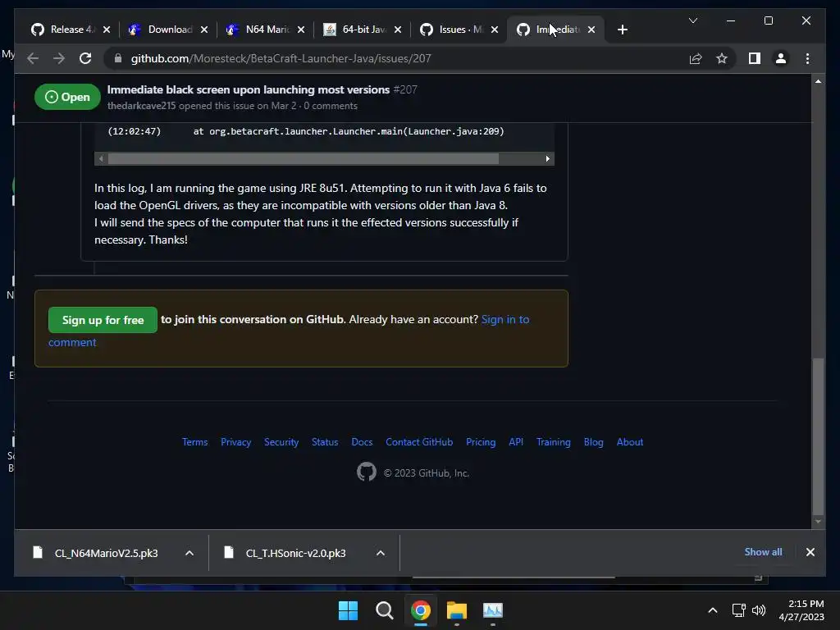Open the Security footer link
The width and height of the screenshot is (840, 630).
coord(281,442)
